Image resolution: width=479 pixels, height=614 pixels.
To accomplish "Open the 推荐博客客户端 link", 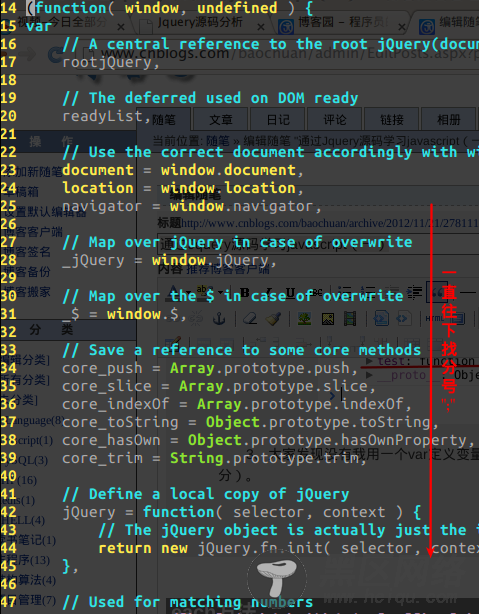I will 228,269.
